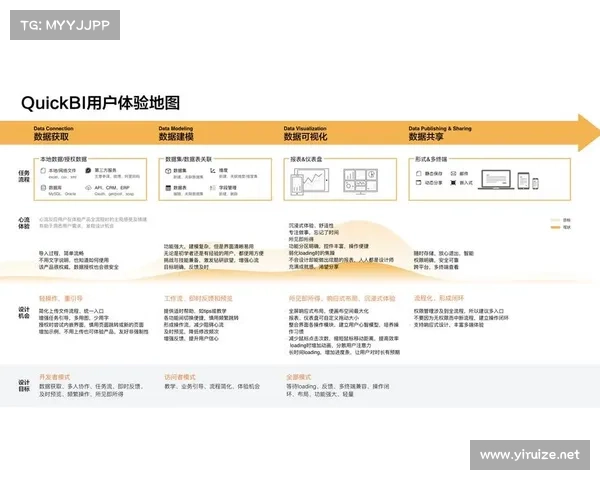Viewport: 600px width, 480px height.
Task: Click the third-party service chat bubble icon
Action: [88, 170]
